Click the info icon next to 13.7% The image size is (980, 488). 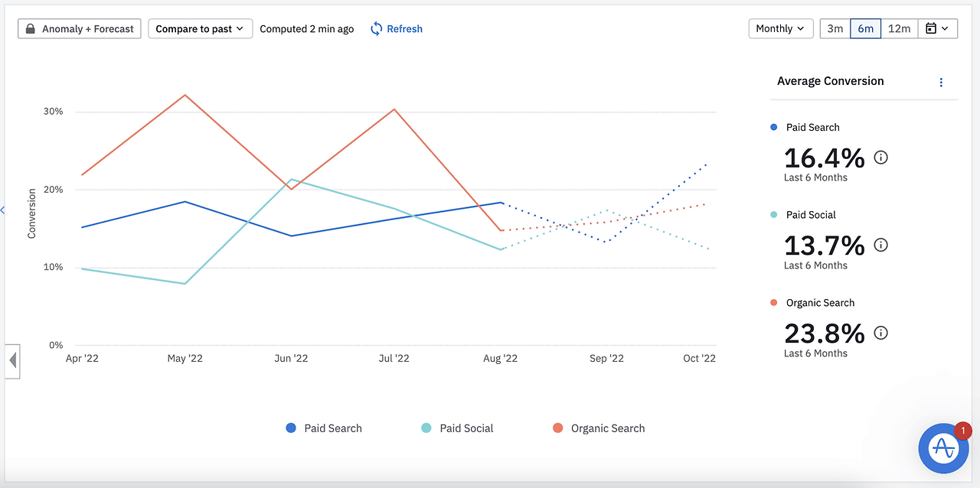(x=880, y=245)
